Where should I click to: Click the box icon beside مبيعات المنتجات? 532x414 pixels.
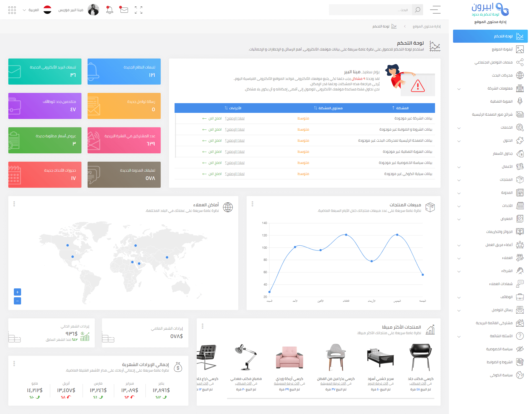coord(430,207)
